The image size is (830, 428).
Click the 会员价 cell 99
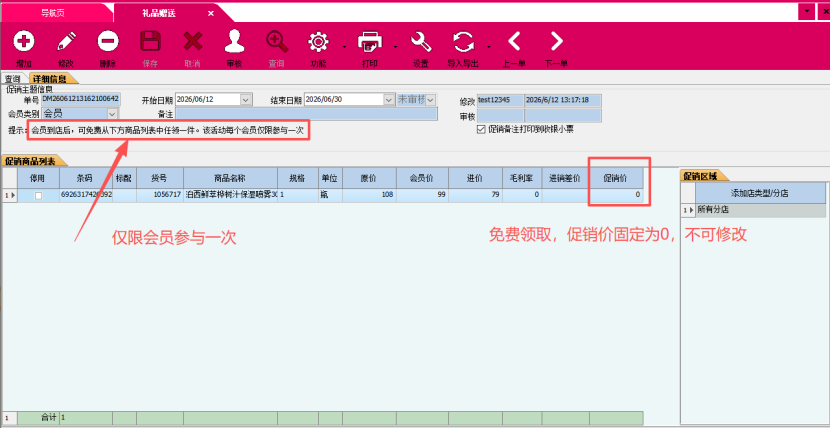tap(422, 196)
